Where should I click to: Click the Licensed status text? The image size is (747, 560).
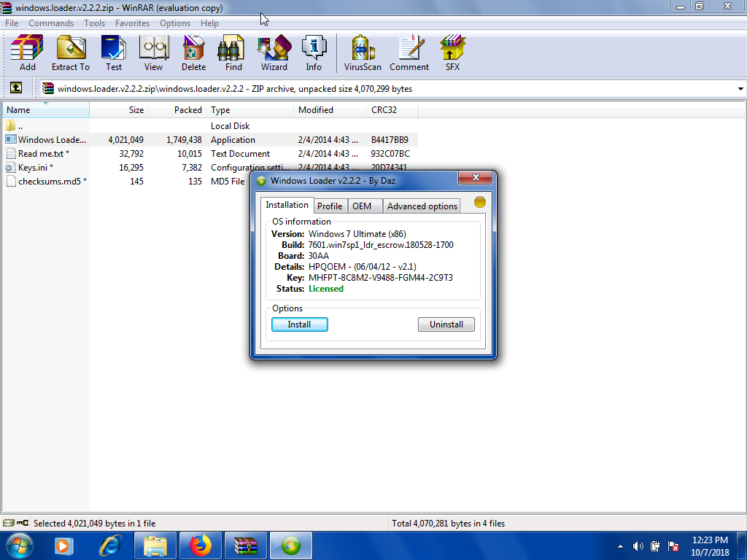pyautogui.click(x=326, y=289)
